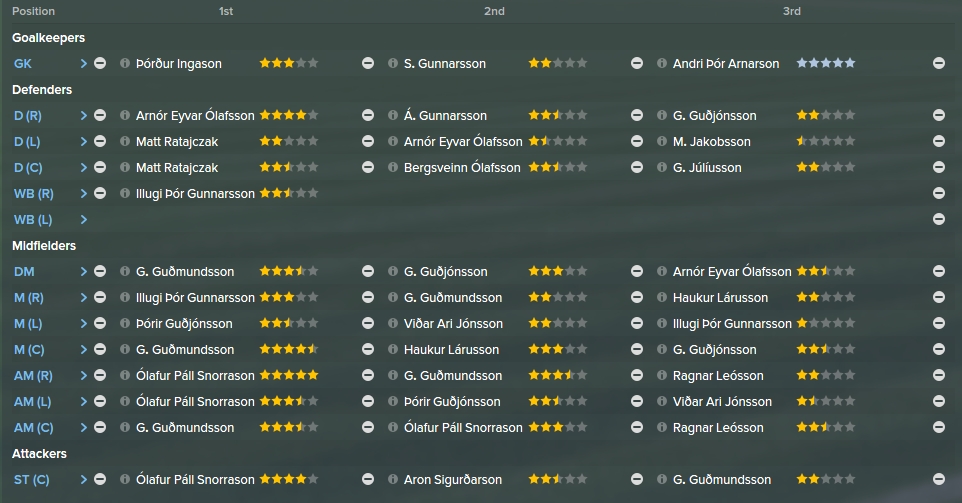The height and width of the screenshot is (503, 962).
Task: Click minus icon at end of ST (C) row
Action: click(939, 480)
